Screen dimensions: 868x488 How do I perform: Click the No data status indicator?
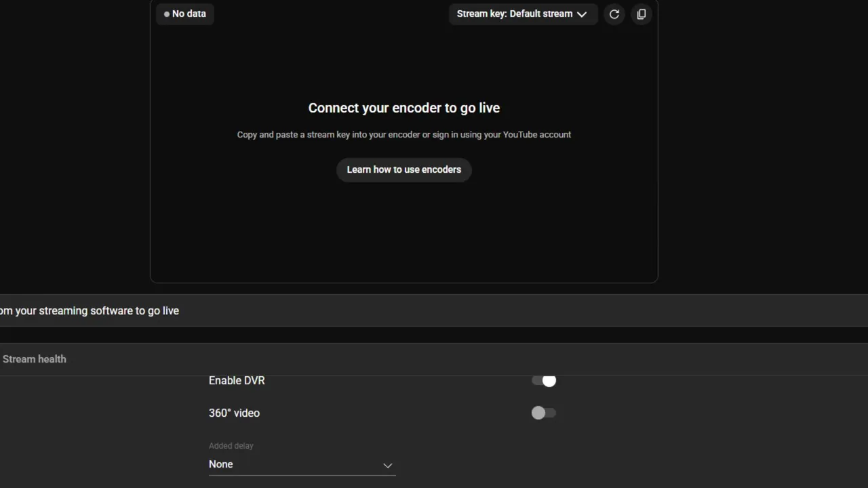tap(185, 14)
